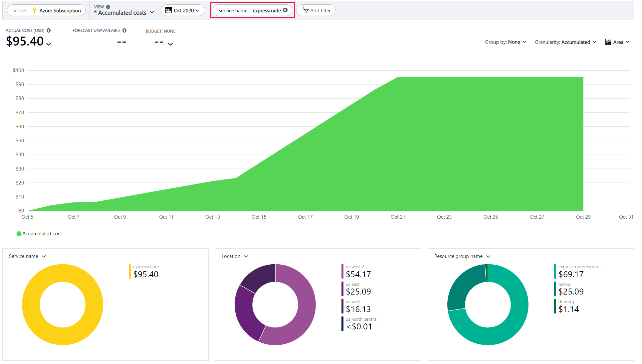Viewport: 642px width, 364px height.
Task: Click the Add filter funnel icon
Action: pyautogui.click(x=305, y=10)
